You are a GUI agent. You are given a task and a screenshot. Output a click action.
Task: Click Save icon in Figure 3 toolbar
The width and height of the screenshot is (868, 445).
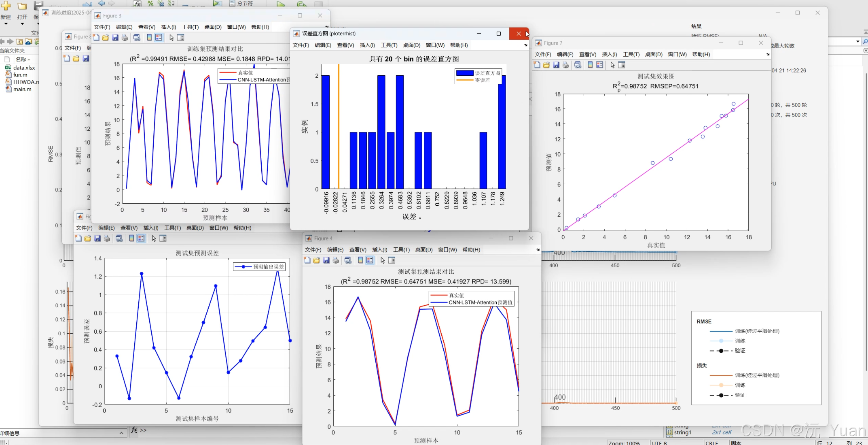(115, 38)
